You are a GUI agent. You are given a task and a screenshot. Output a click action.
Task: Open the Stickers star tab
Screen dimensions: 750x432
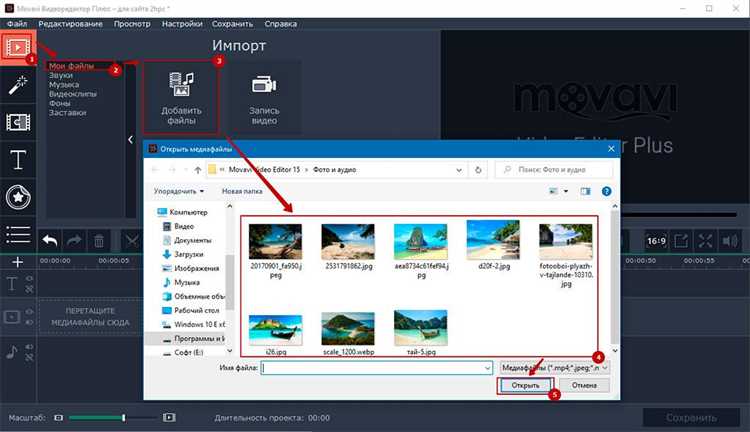(x=18, y=197)
